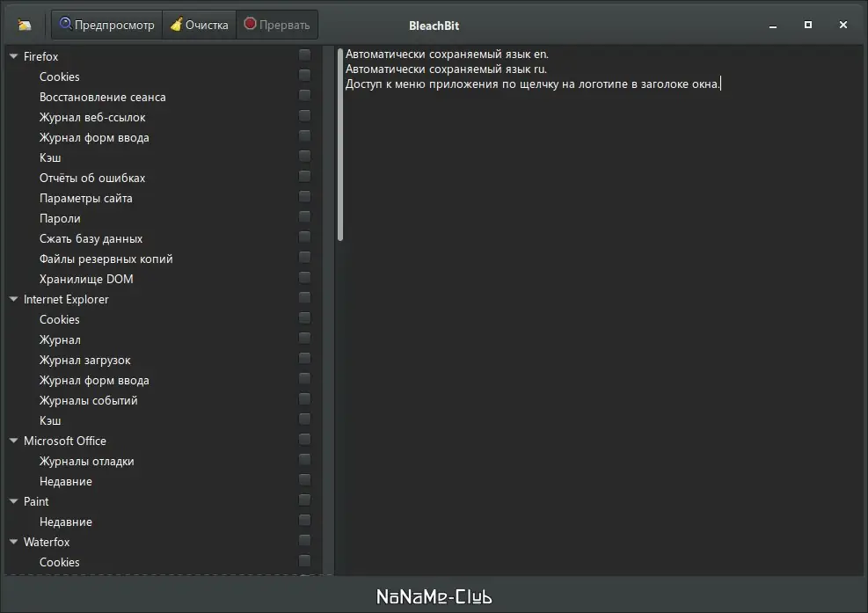
Task: Select Журнал веб-ссылок row
Action: point(164,117)
